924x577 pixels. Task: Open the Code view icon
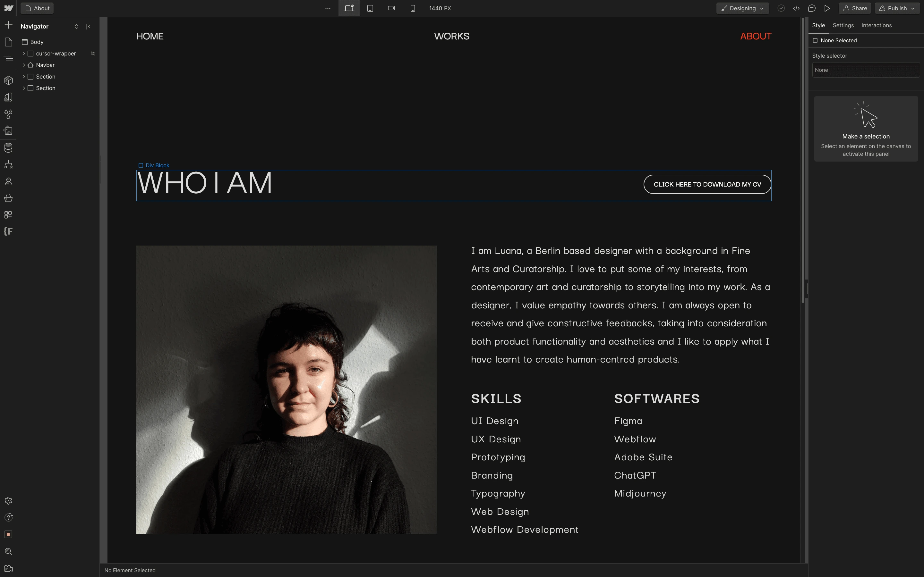tap(796, 8)
